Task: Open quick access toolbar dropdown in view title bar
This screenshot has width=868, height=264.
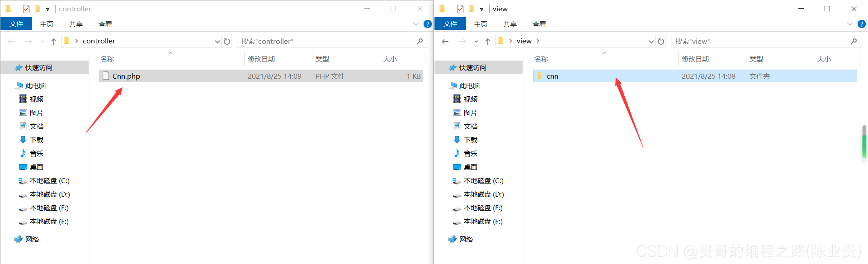Action: click(481, 9)
